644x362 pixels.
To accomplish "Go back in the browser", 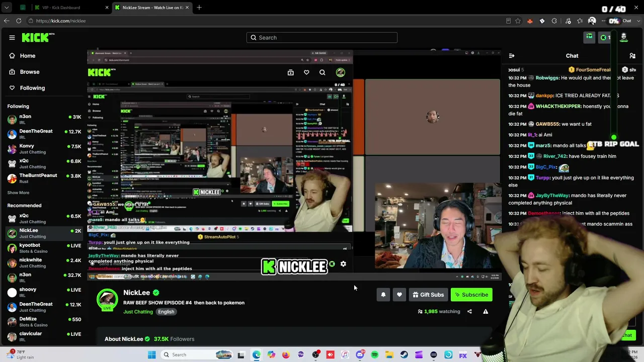I will tap(7, 21).
